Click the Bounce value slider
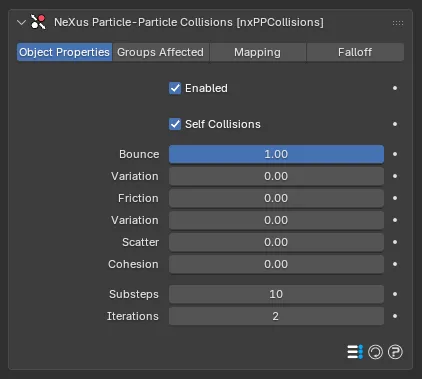Viewport: 422px width, 379px height. point(276,154)
